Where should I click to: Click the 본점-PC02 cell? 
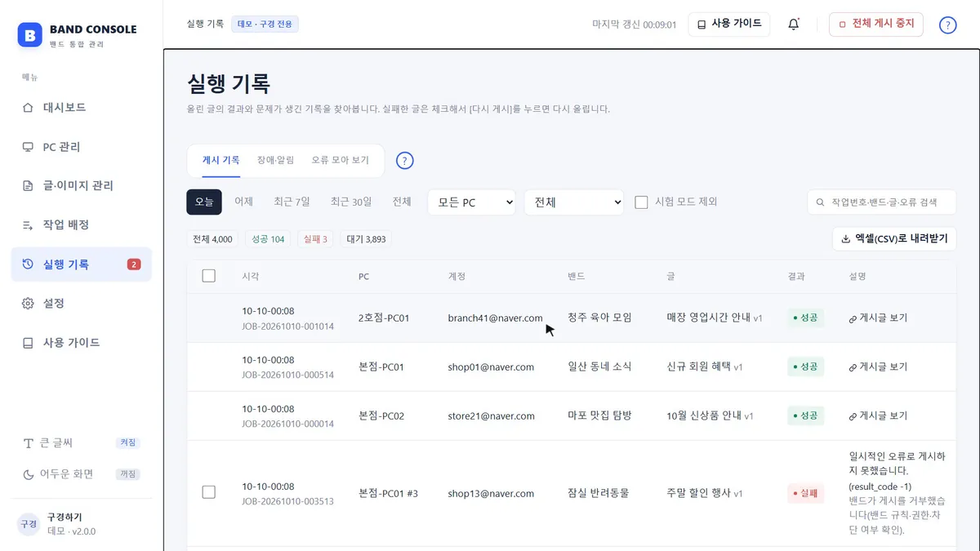381,416
